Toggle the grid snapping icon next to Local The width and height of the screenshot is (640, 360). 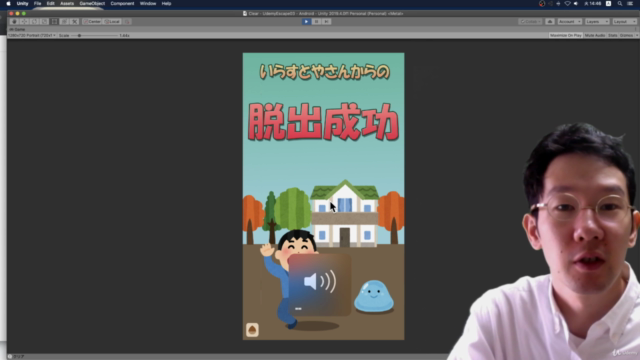point(127,22)
